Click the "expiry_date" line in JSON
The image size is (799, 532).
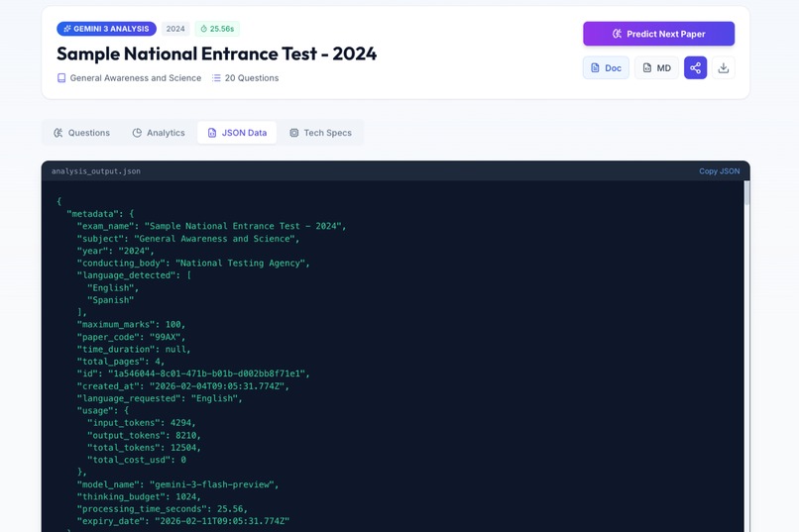coord(183,521)
